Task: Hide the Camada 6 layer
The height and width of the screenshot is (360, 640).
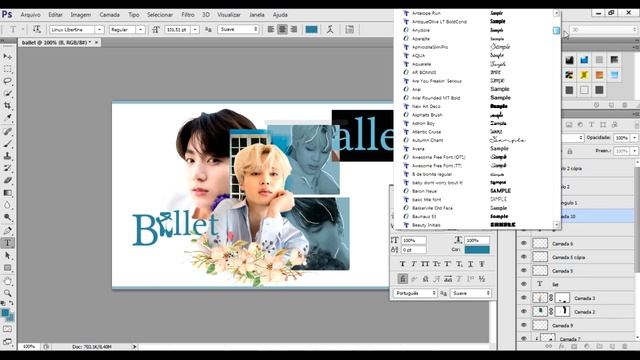Action: [x=524, y=243]
